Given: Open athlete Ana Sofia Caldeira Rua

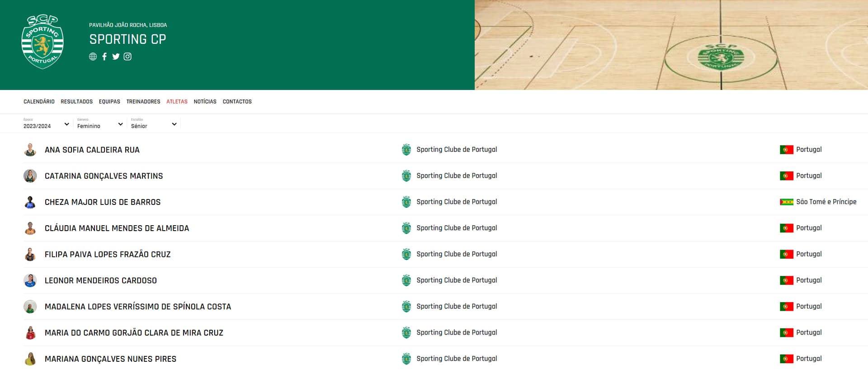Looking at the screenshot, I should coord(92,150).
